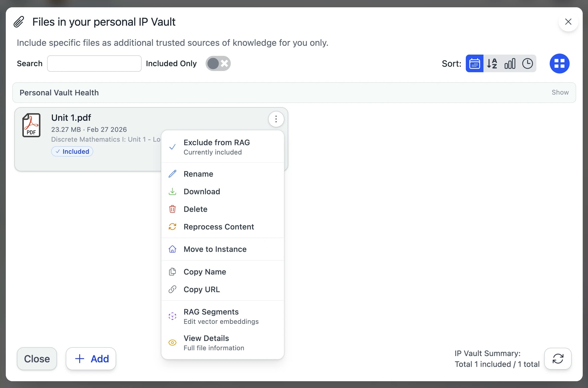Click the Add button
The image size is (588, 388).
91,359
